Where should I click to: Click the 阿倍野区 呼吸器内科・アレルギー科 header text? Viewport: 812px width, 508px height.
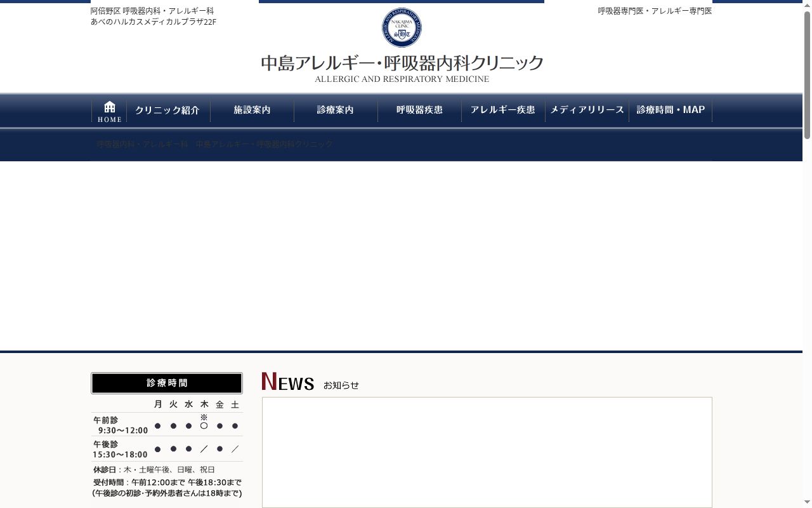point(152,11)
